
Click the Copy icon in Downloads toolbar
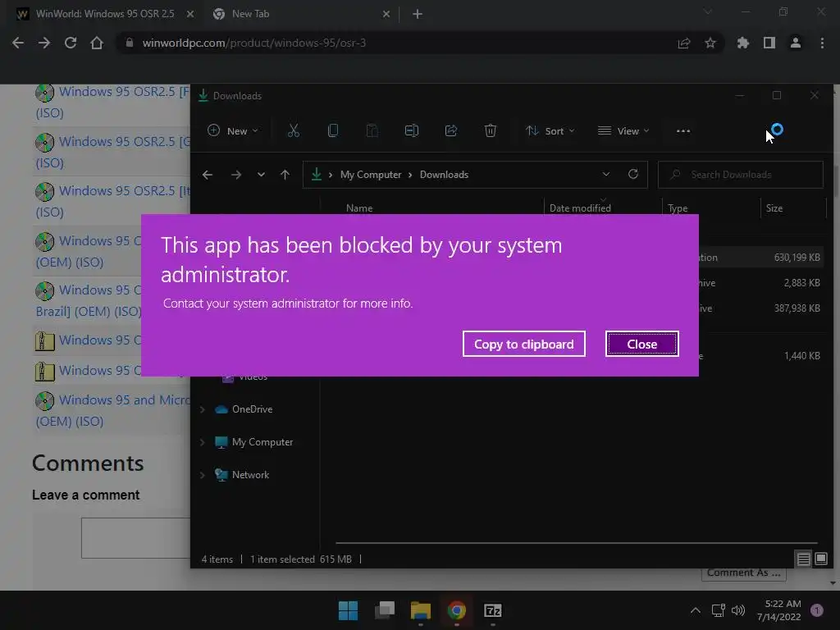pyautogui.click(x=333, y=130)
